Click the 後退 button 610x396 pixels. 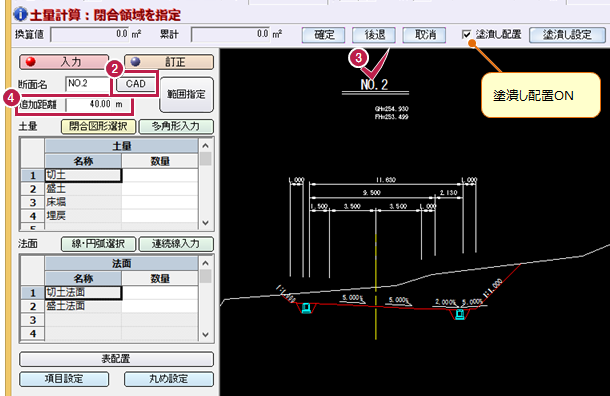tap(374, 35)
